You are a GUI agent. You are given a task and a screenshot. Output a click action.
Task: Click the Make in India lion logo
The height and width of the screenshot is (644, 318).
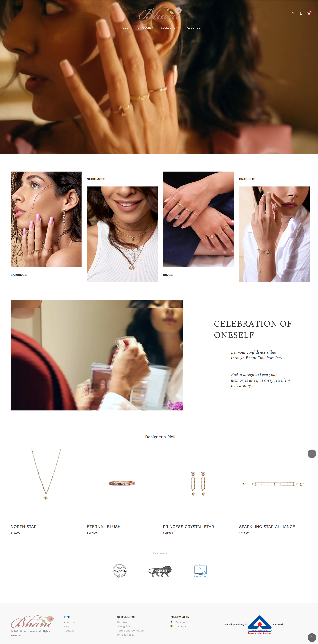coord(160,571)
